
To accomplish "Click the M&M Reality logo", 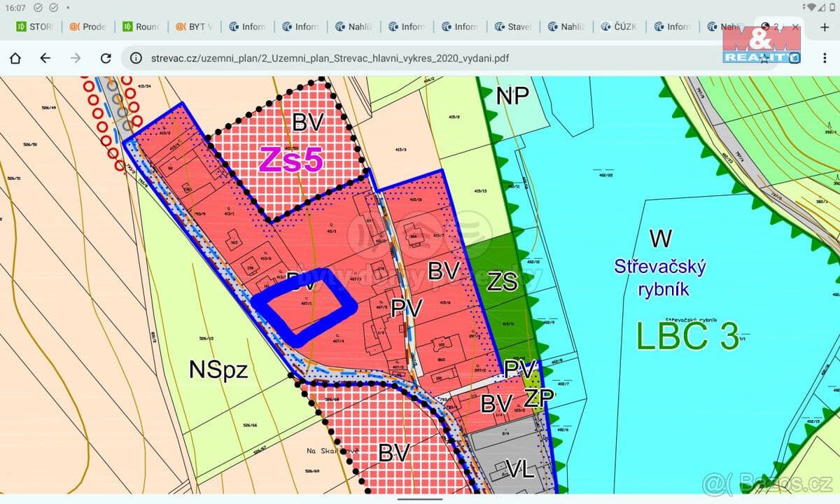I will [x=761, y=43].
